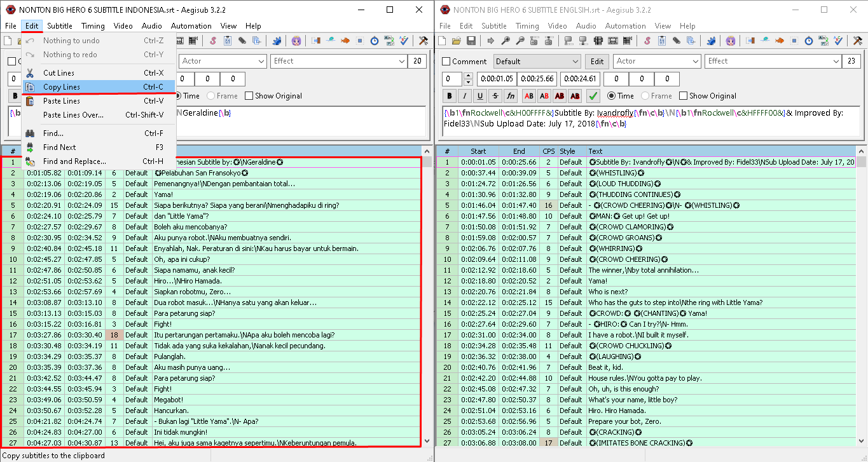Open Options hammer icon in Indonesia window

tap(423, 41)
